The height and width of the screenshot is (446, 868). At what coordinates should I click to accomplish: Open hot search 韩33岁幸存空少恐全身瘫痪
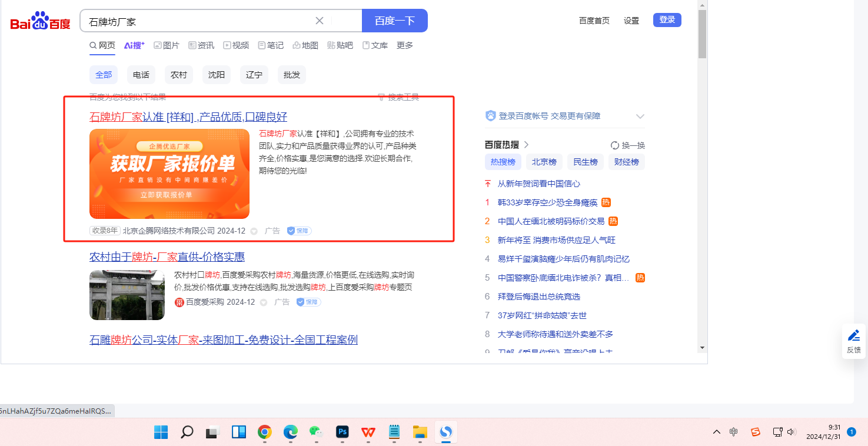point(547,202)
